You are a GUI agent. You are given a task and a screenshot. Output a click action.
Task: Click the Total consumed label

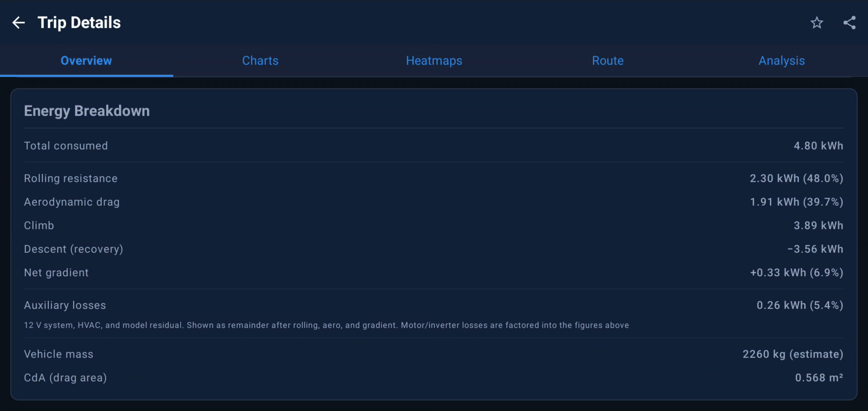tap(66, 146)
